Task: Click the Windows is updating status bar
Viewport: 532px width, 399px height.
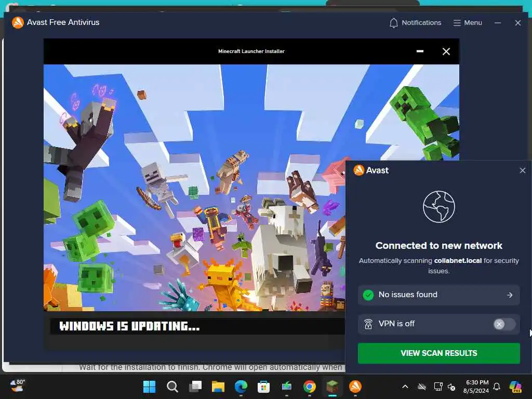Action: point(197,326)
